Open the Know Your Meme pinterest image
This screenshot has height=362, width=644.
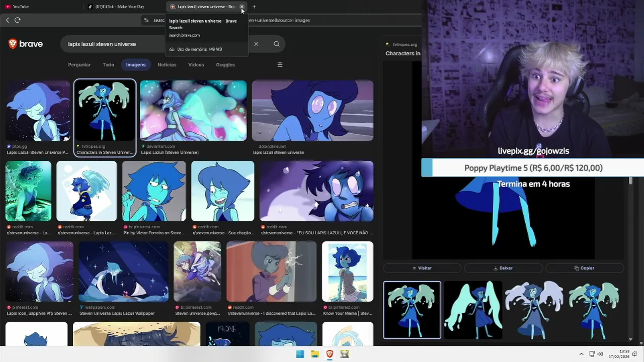pyautogui.click(x=348, y=271)
